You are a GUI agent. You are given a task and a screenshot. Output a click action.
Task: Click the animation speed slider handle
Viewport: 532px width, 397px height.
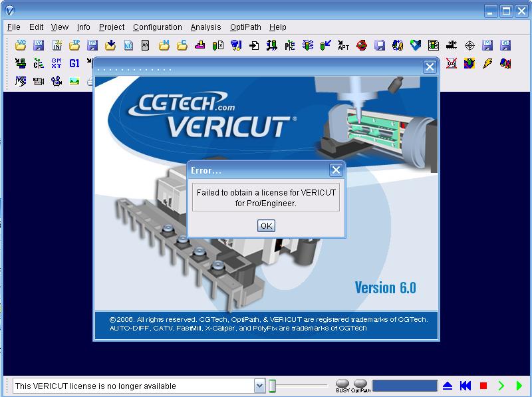(272, 386)
